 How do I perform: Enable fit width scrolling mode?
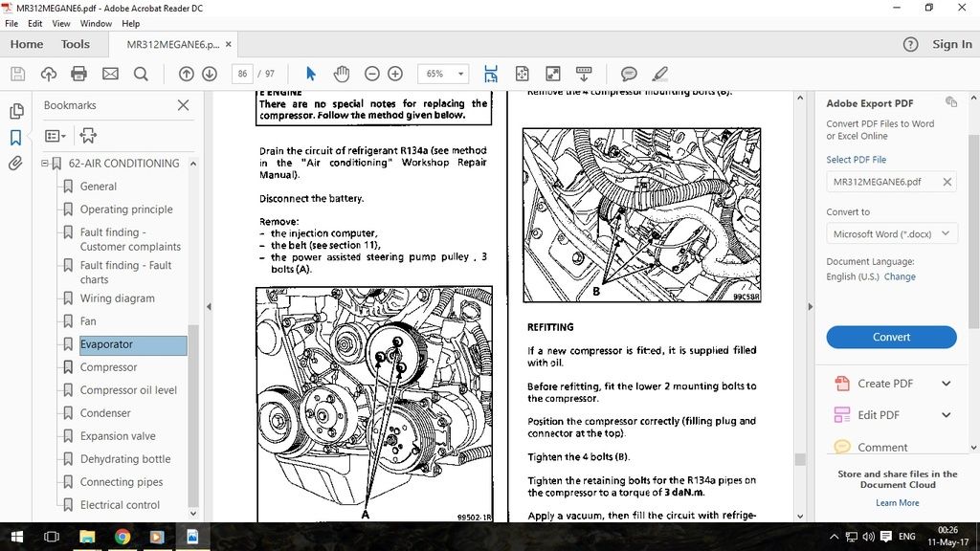point(491,74)
